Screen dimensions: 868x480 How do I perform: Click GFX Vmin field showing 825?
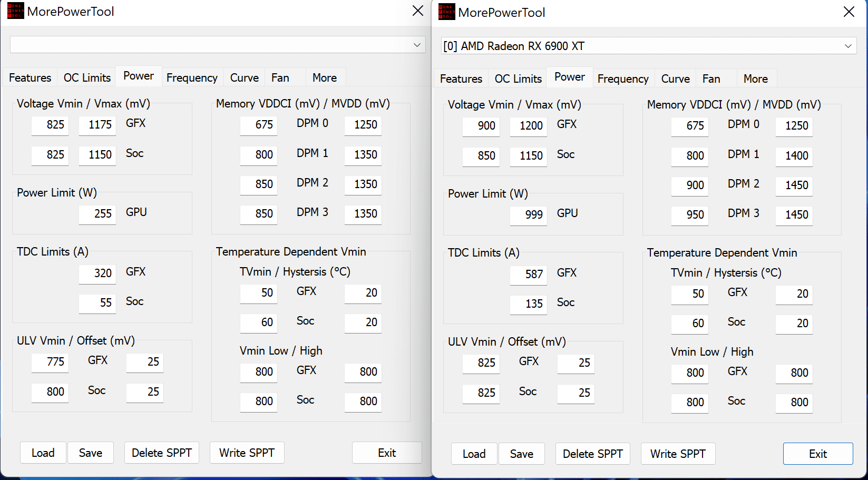pos(50,125)
